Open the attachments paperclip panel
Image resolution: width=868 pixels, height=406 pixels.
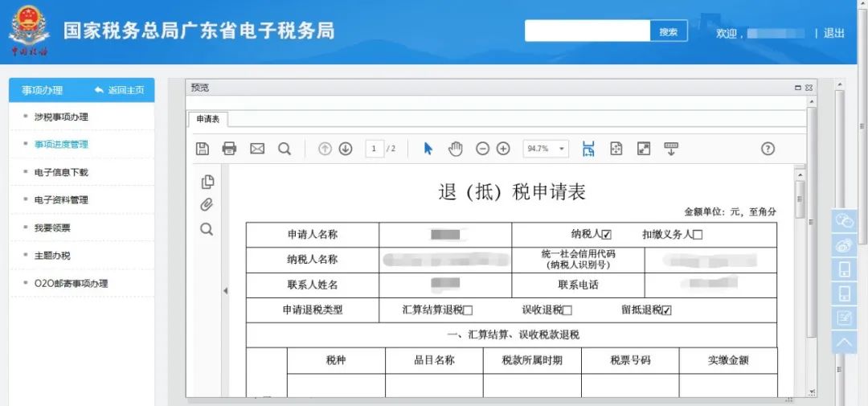pyautogui.click(x=207, y=205)
